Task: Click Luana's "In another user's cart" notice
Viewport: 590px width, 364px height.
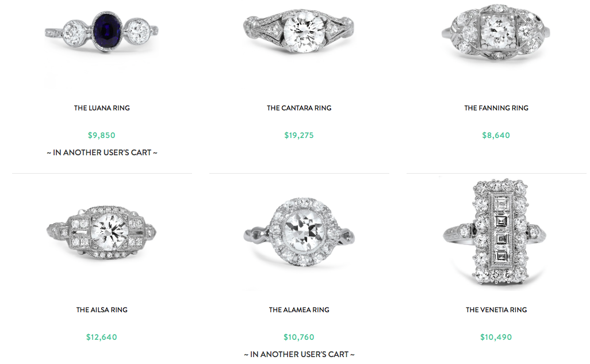Action: 102,153
